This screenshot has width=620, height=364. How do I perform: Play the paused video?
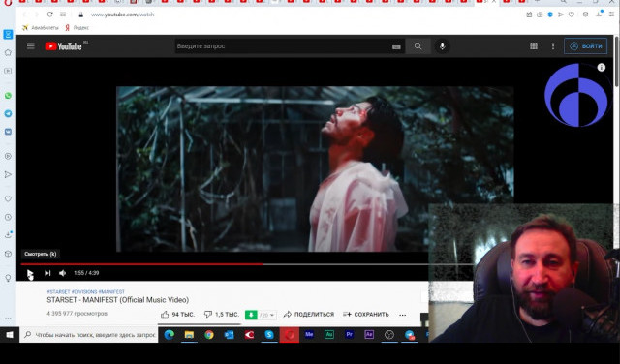[30, 273]
